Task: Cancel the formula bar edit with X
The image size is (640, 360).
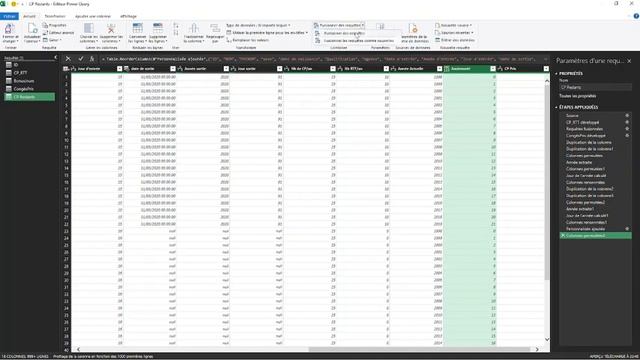Action: click(68, 59)
